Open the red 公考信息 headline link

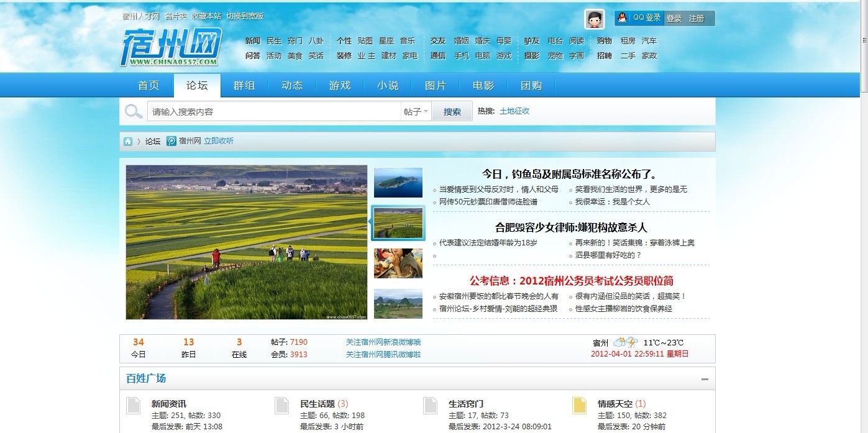coord(571,281)
